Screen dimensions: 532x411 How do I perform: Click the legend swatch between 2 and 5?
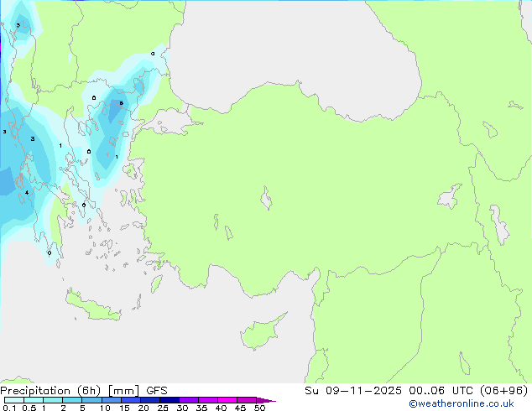[72, 400]
